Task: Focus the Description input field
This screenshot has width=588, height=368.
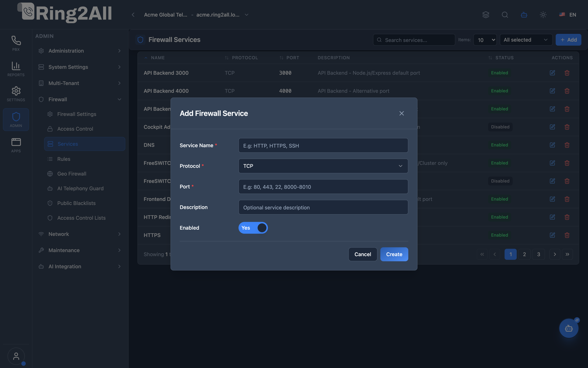Action: (x=323, y=207)
